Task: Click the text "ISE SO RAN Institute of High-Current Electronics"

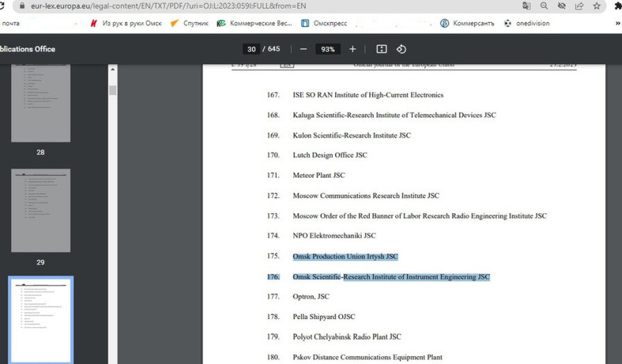Action: [x=368, y=94]
